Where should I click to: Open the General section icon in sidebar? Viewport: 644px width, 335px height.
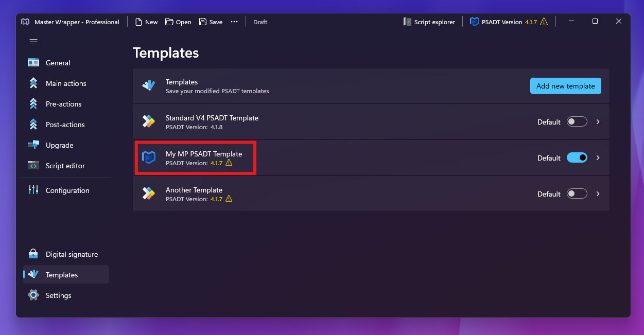(x=33, y=62)
